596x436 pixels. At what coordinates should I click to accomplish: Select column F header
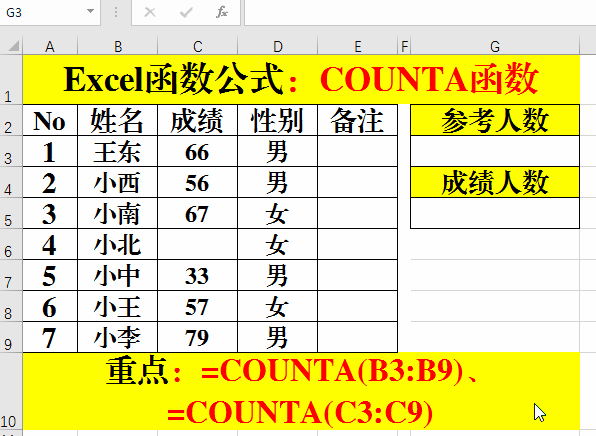click(404, 46)
